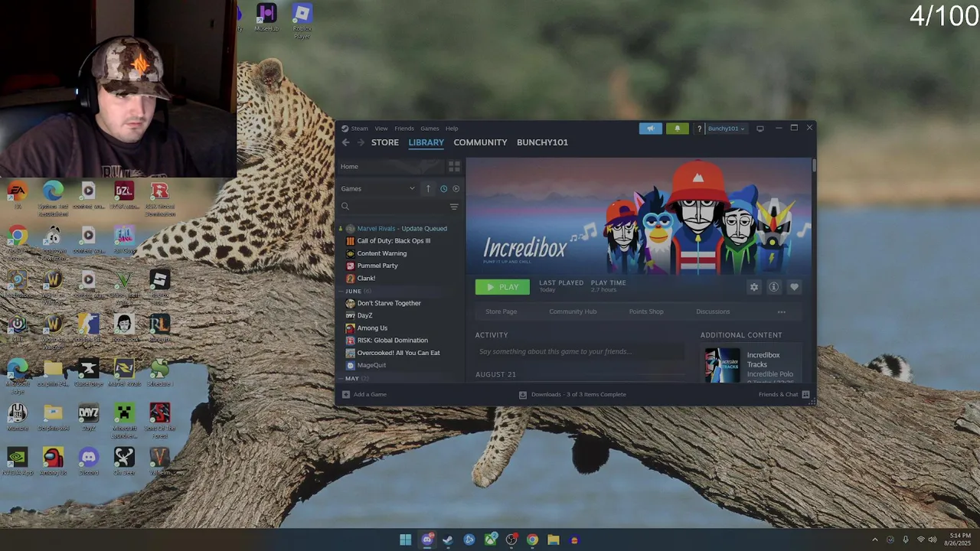Switch to the STORE tab
The height and width of the screenshot is (551, 980).
tap(385, 142)
